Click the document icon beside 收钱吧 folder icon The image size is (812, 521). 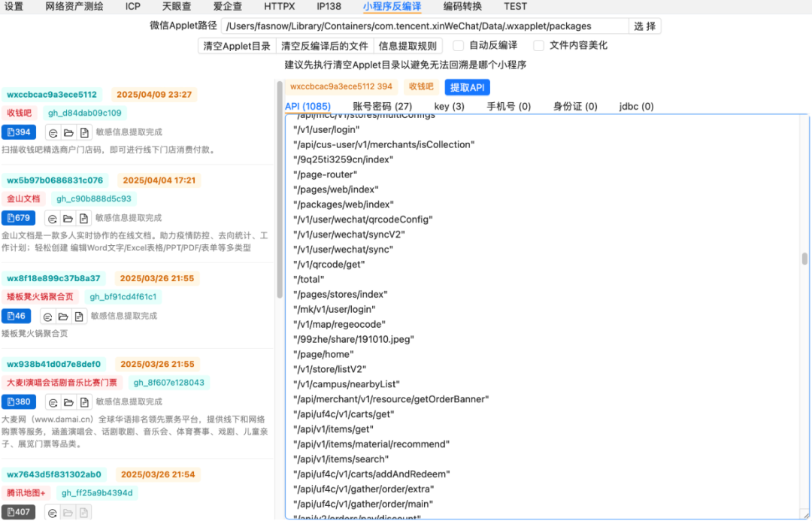(x=84, y=132)
